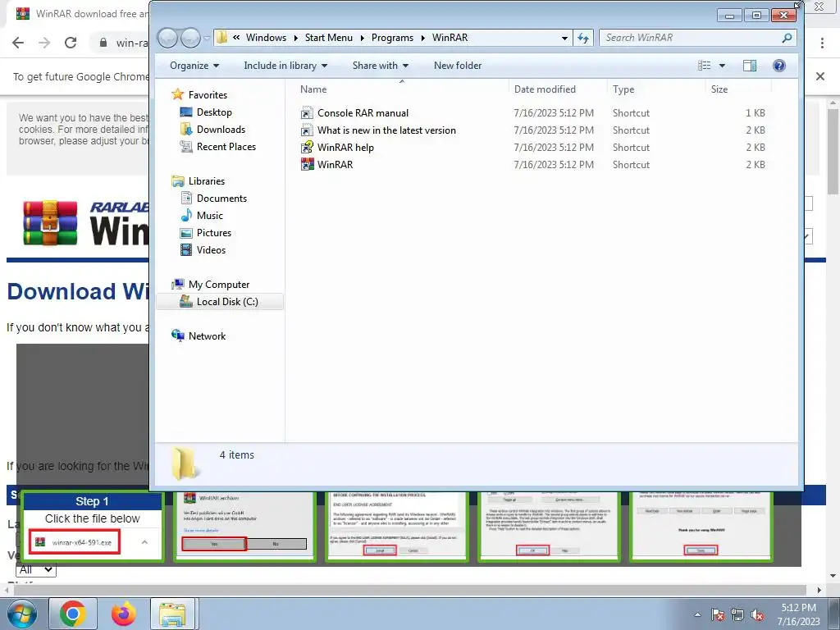Click the Windows Start button
Viewport: 840px width, 630px height.
pyautogui.click(x=22, y=614)
